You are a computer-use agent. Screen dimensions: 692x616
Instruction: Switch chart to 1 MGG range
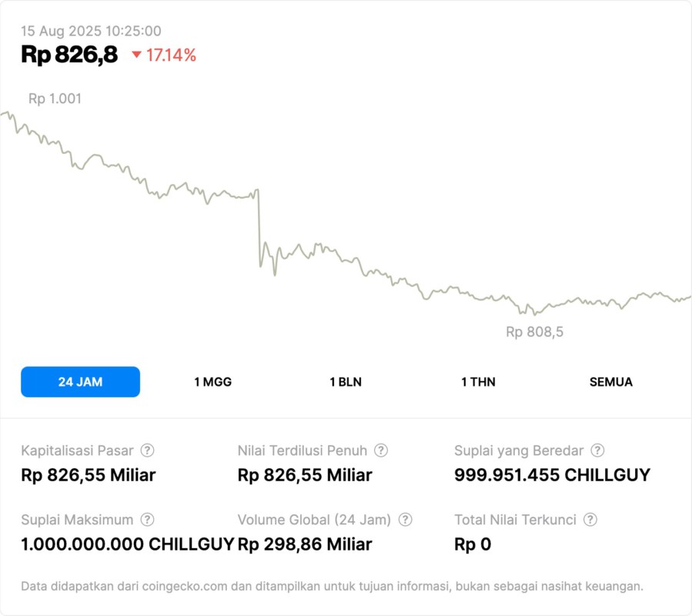coord(212,382)
